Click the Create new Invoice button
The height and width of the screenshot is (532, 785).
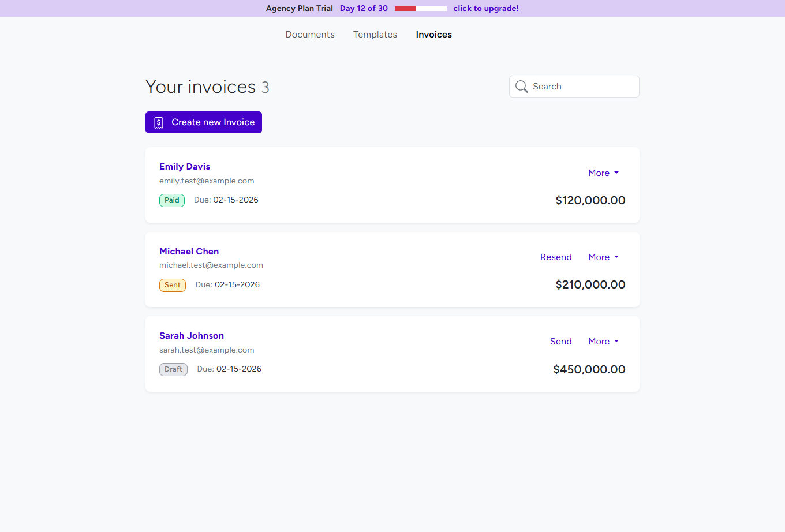203,122
